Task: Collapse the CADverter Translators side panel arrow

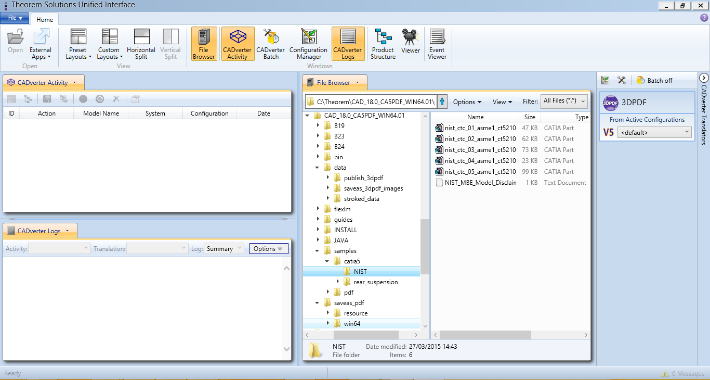Action: (704, 78)
